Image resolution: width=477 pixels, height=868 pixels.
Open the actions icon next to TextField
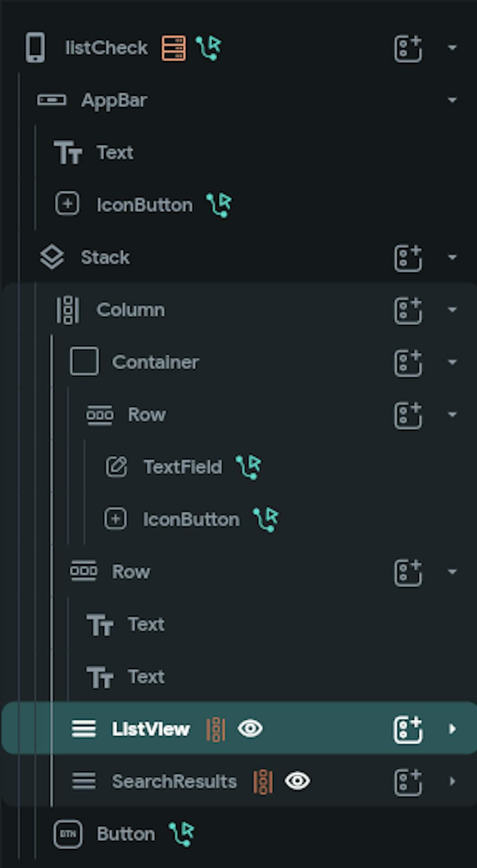tap(249, 467)
